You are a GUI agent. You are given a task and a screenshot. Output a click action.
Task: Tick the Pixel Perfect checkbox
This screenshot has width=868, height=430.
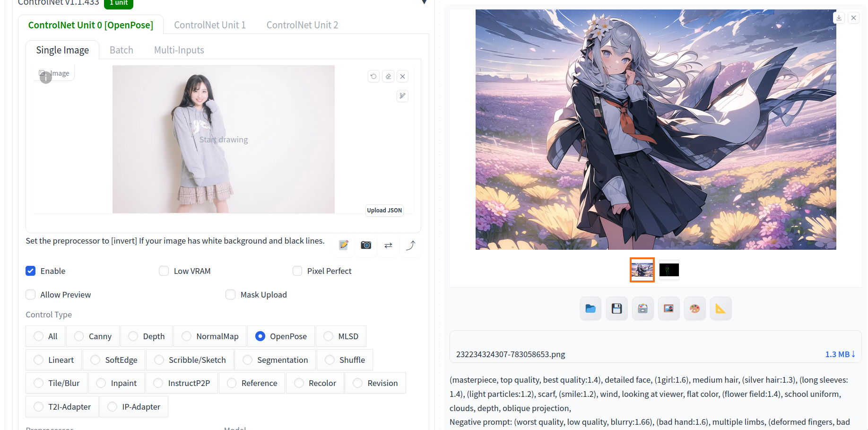(x=297, y=271)
